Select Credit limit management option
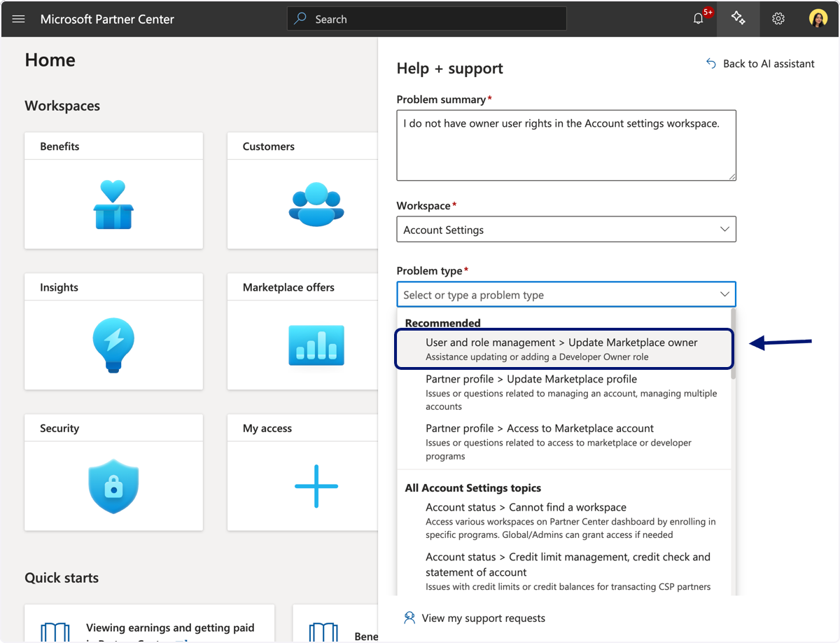Viewport: 840px width, 643px height. coord(564,571)
